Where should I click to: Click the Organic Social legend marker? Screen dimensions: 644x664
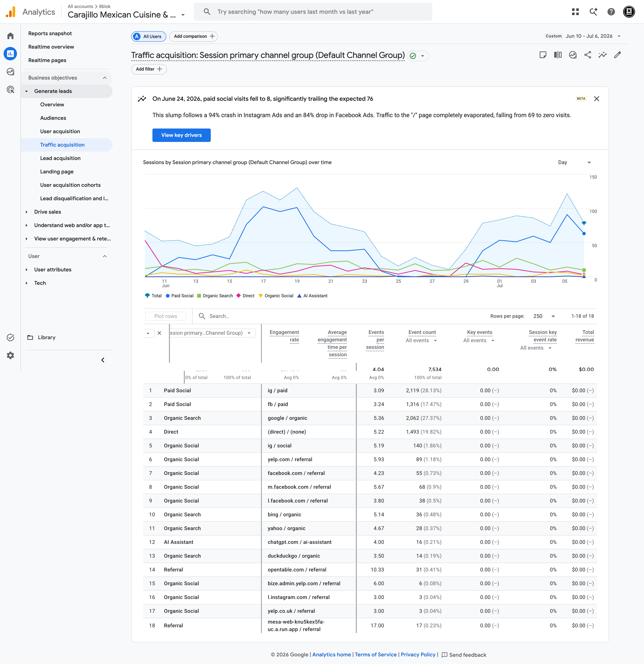click(261, 296)
